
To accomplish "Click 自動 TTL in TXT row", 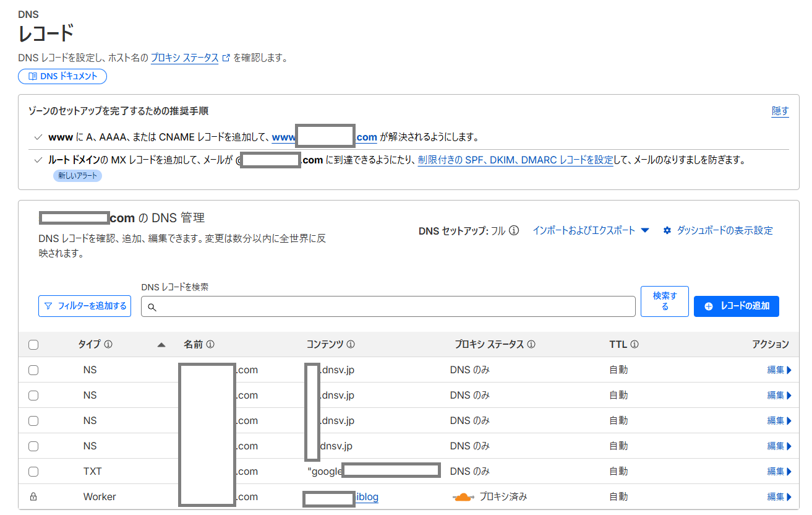I will click(x=618, y=472).
